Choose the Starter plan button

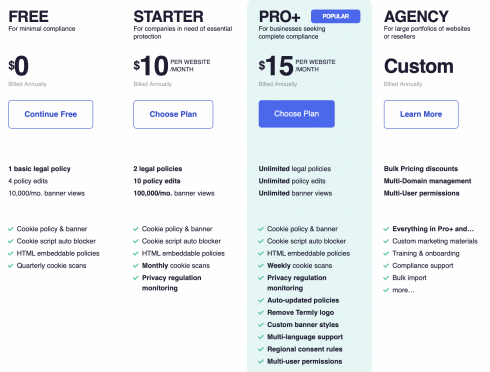pyautogui.click(x=173, y=114)
